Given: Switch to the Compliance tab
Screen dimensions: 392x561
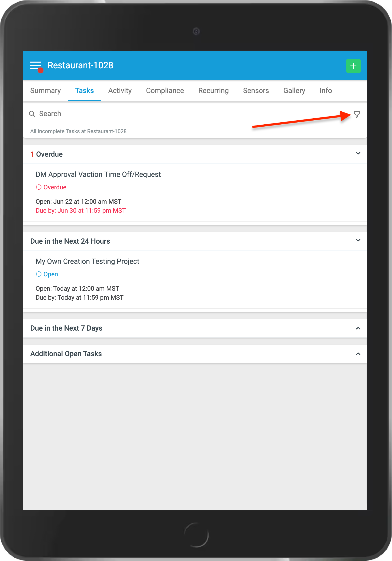Looking at the screenshot, I should 165,91.
